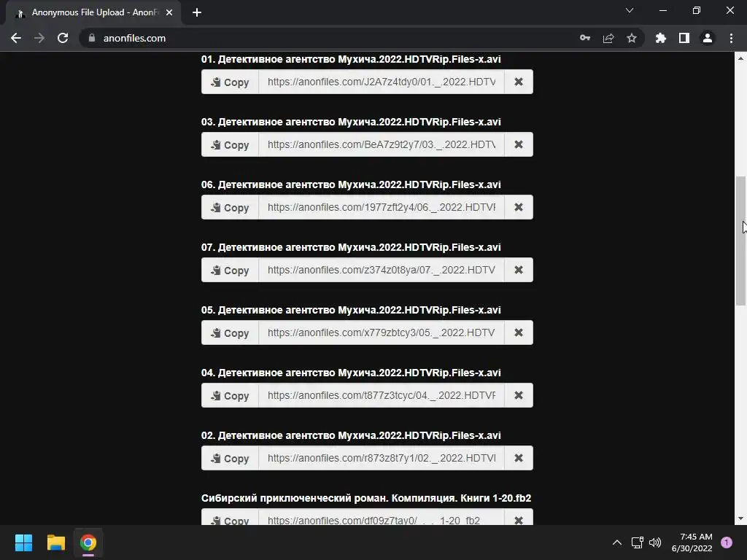Copy link for file 07 Детективное агентство
747x560 pixels.
230,270
